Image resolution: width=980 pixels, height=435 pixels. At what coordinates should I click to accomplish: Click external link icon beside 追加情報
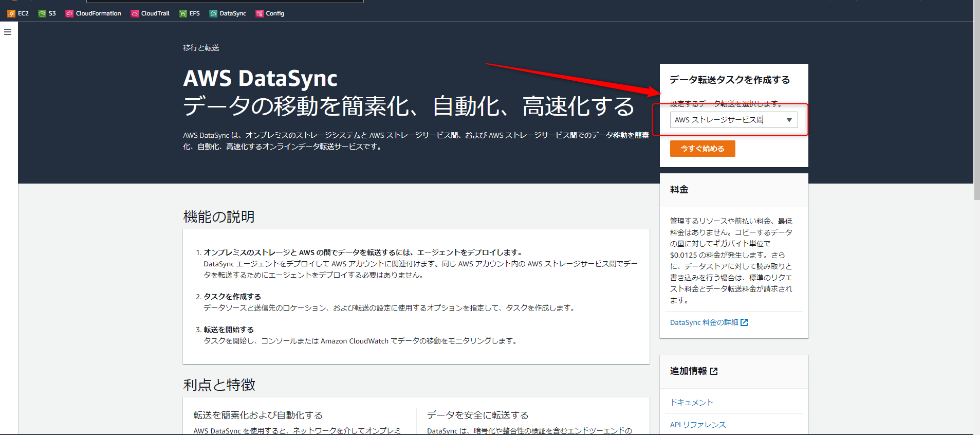pyautogui.click(x=714, y=371)
